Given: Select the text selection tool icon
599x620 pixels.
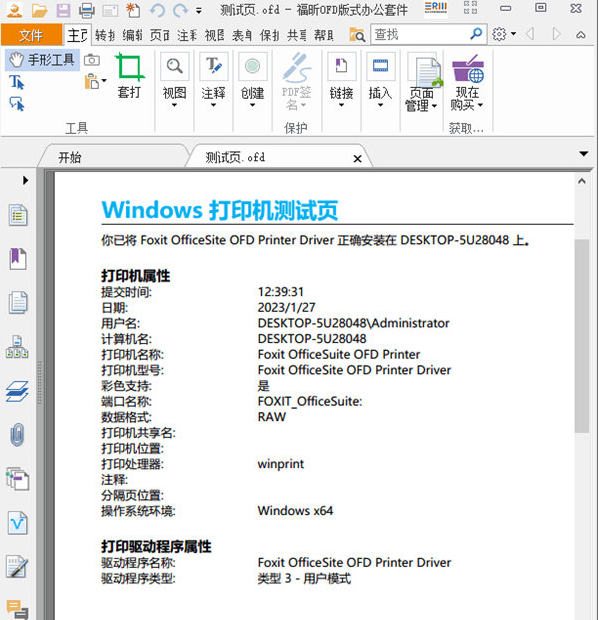Looking at the screenshot, I should 17,82.
